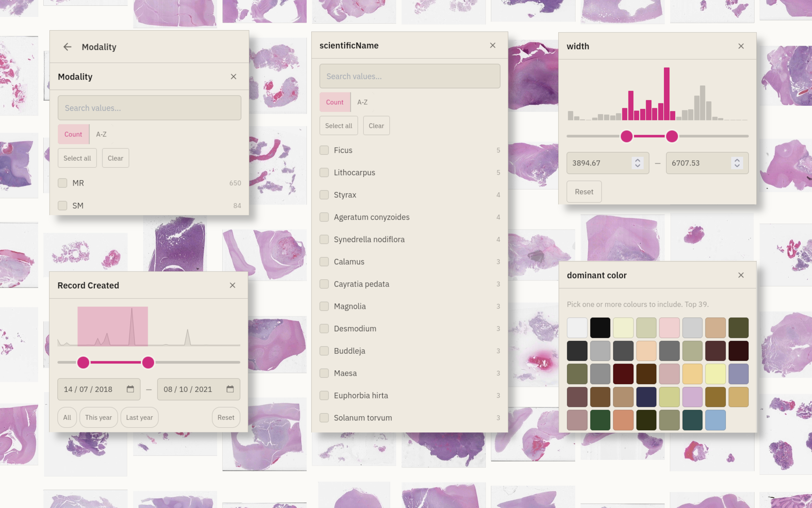This screenshot has width=812, height=508.
Task: Click the back arrow beside Modality
Action: [67, 47]
